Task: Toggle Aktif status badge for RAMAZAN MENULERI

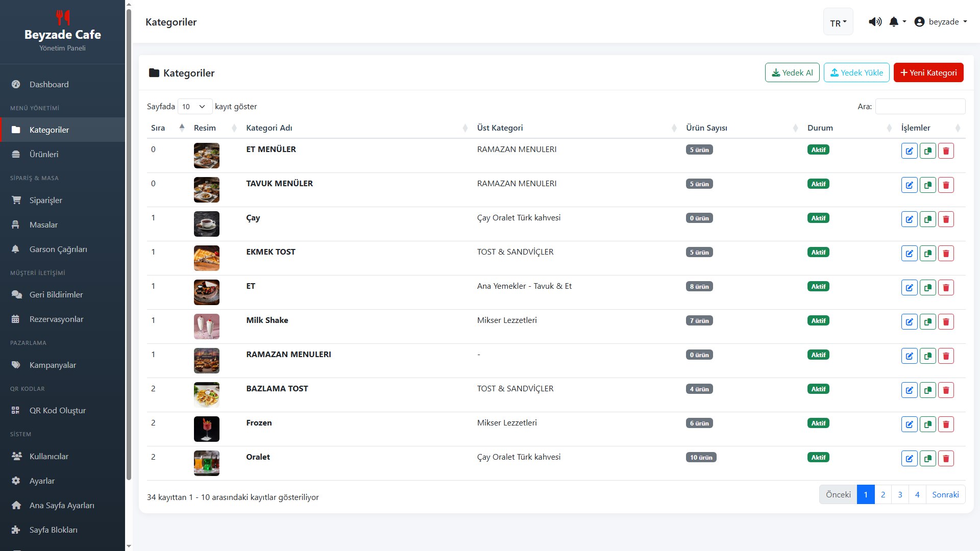Action: [x=818, y=355]
